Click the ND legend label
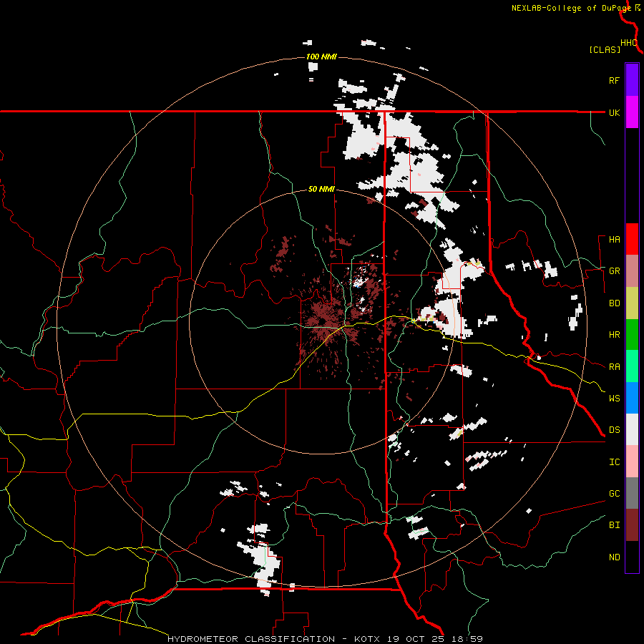 614,557
